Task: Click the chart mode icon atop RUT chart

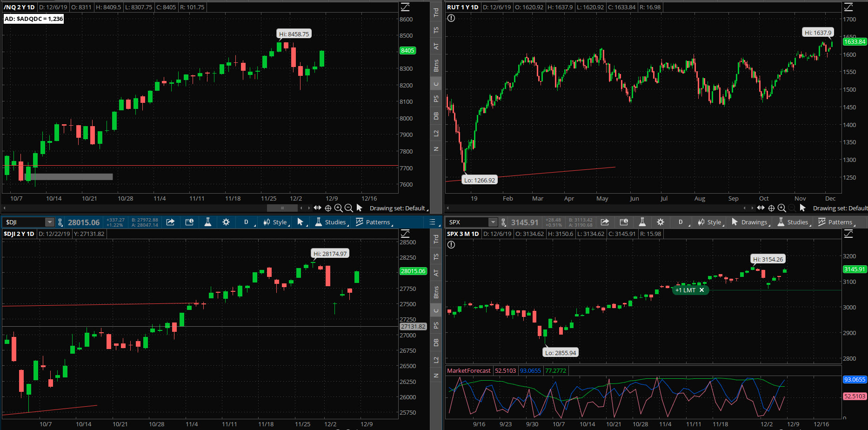Action: click(848, 7)
